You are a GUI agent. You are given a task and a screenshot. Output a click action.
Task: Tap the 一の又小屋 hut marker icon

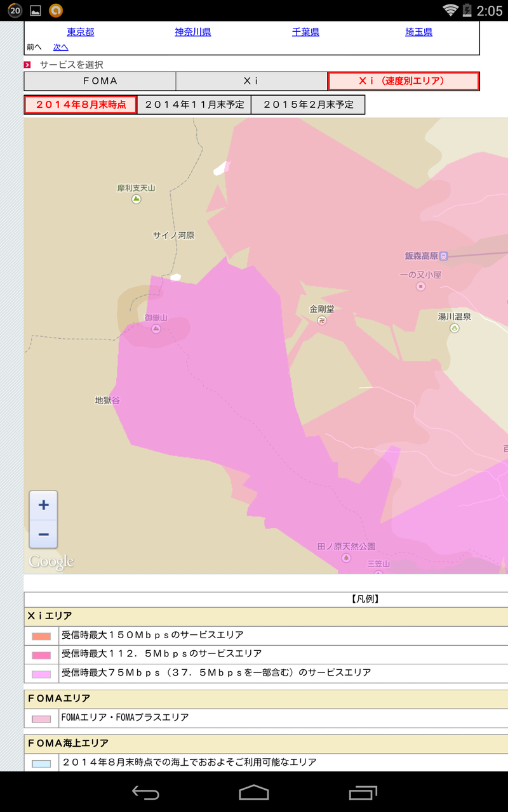coord(420,287)
